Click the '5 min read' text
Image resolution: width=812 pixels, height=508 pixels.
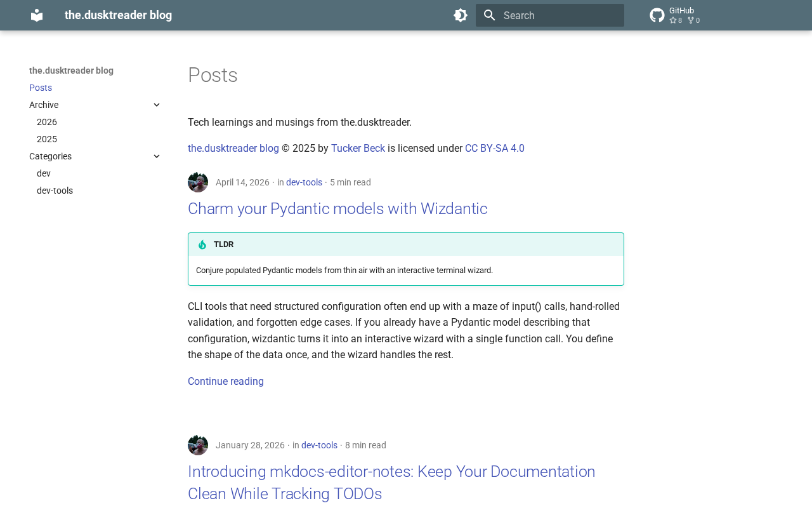coord(350,182)
